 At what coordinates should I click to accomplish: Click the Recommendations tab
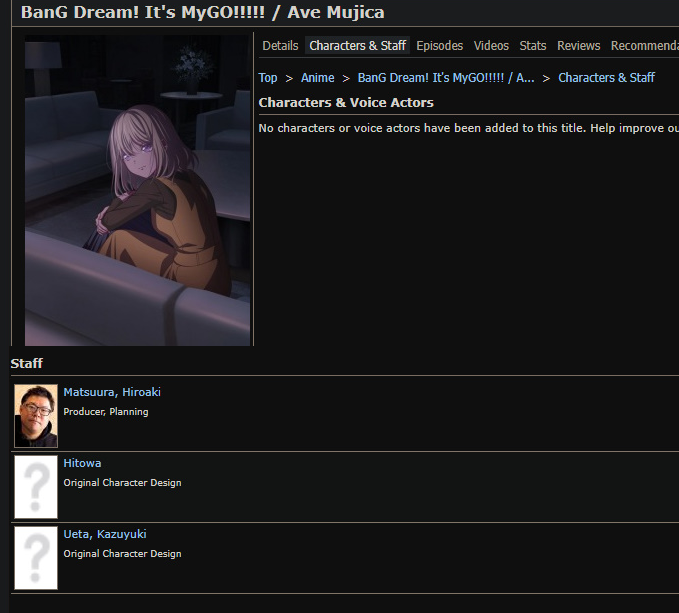point(644,45)
